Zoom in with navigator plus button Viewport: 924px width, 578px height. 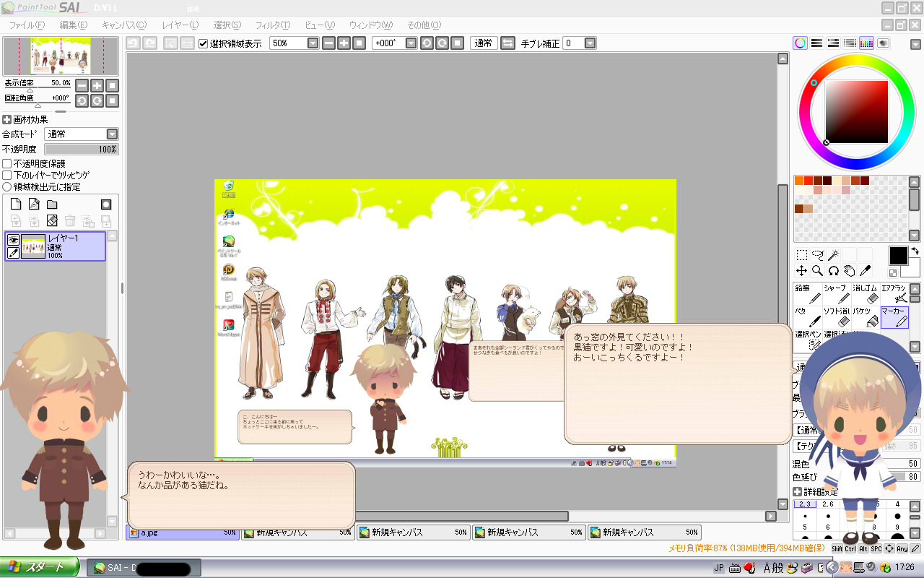point(97,85)
